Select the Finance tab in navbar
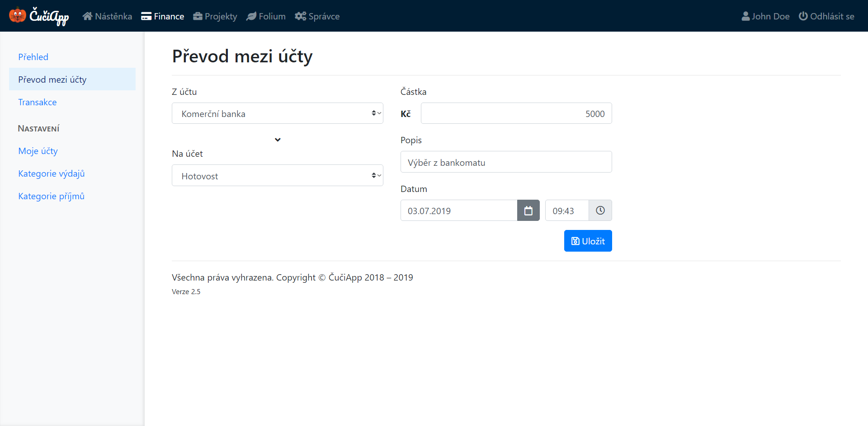Image resolution: width=868 pixels, height=426 pixels. (163, 16)
